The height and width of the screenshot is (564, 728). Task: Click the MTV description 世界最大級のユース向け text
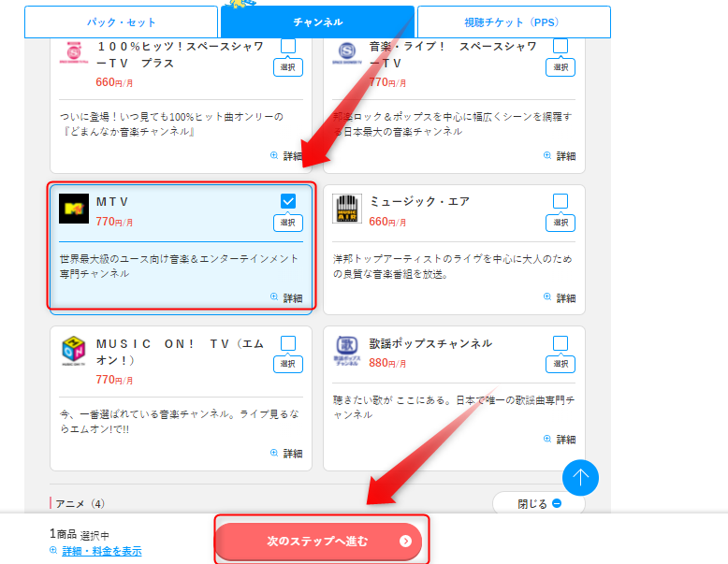[x=179, y=266]
